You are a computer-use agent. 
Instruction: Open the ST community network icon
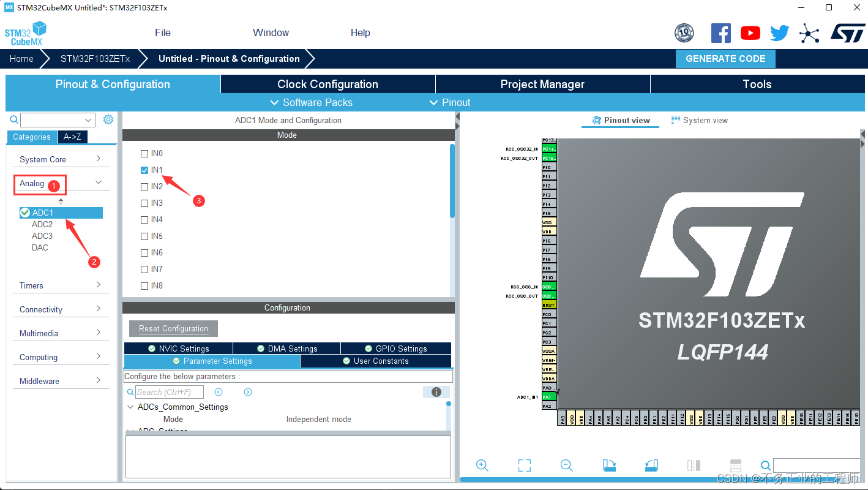tap(809, 33)
